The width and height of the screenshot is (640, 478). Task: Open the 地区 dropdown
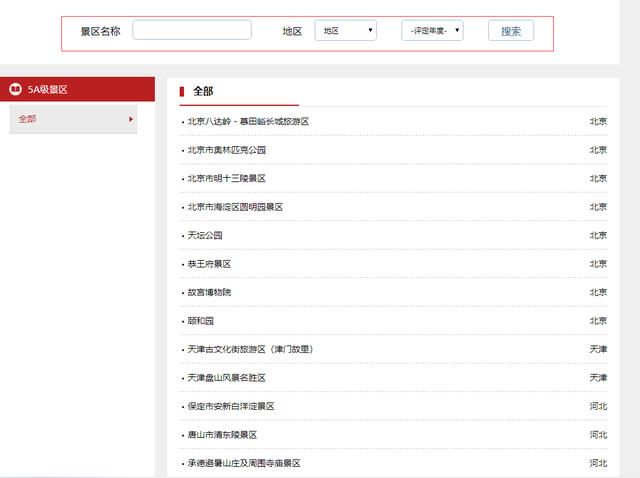pos(346,31)
